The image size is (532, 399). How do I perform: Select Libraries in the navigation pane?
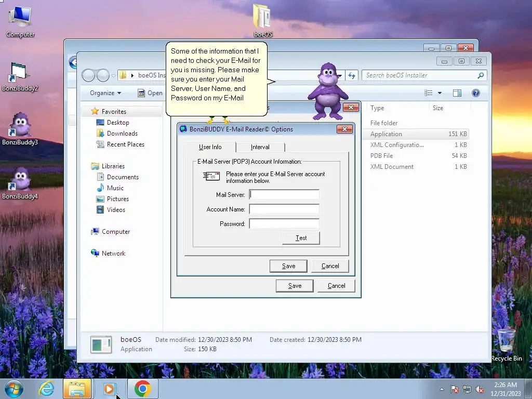[x=113, y=166]
